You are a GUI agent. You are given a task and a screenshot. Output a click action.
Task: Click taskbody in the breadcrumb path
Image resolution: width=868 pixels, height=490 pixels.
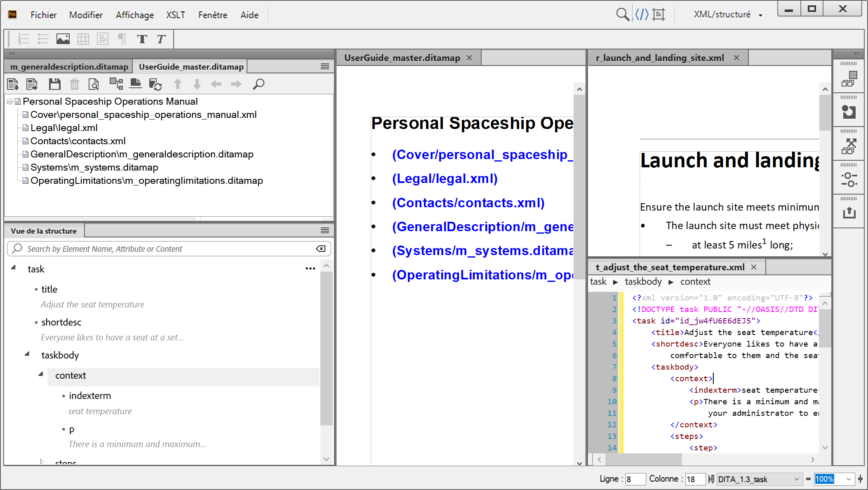(x=643, y=282)
